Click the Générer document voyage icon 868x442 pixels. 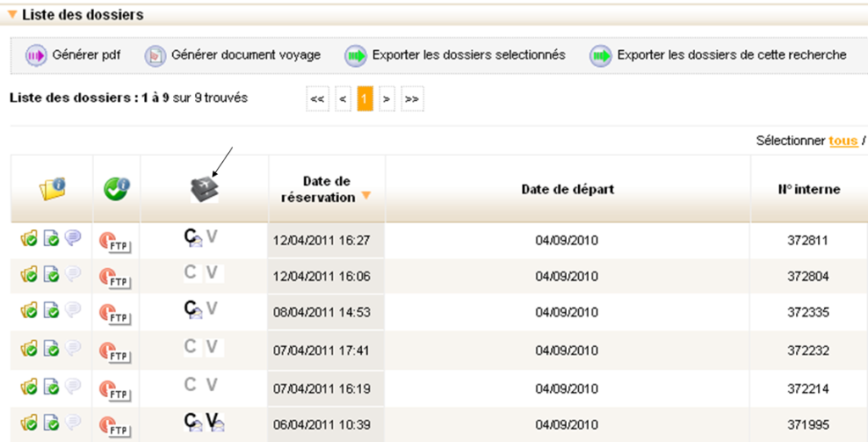point(155,56)
